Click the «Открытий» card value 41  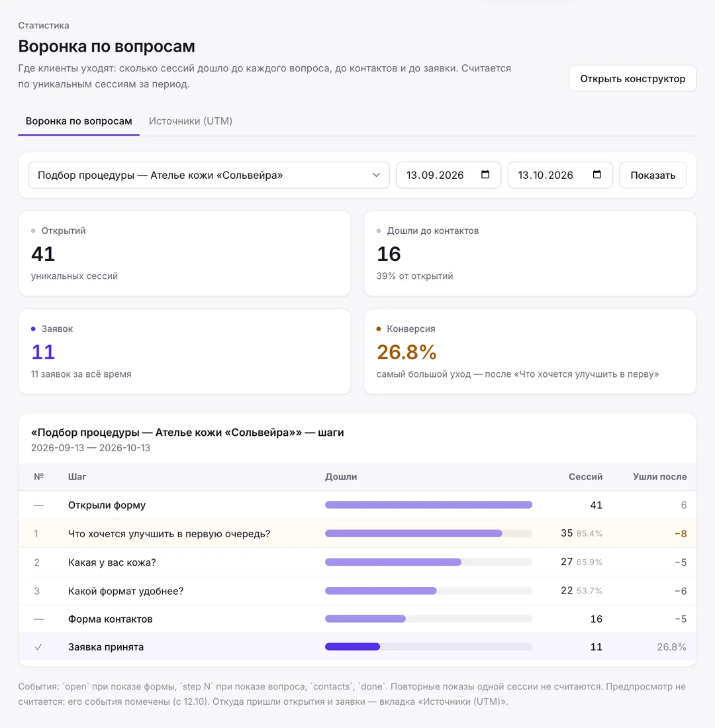(x=43, y=254)
